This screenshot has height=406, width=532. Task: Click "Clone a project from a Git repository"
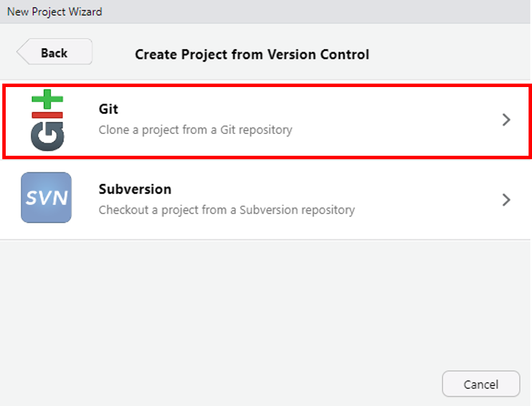pyautogui.click(x=195, y=130)
